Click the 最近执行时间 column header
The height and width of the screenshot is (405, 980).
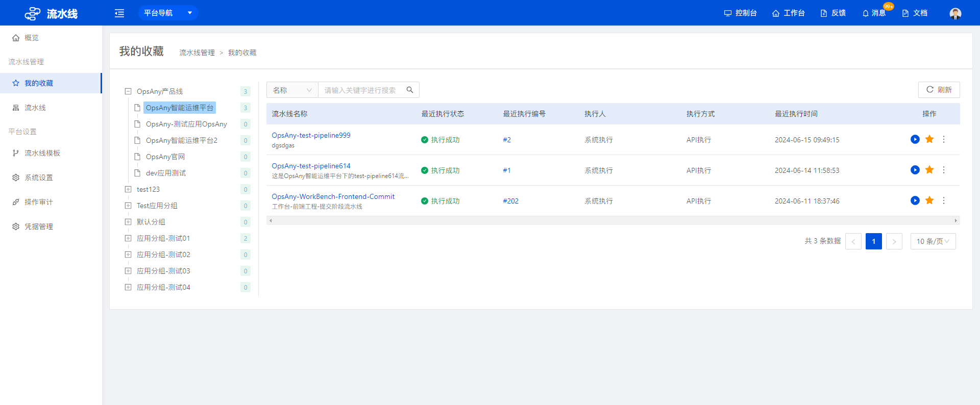point(796,114)
